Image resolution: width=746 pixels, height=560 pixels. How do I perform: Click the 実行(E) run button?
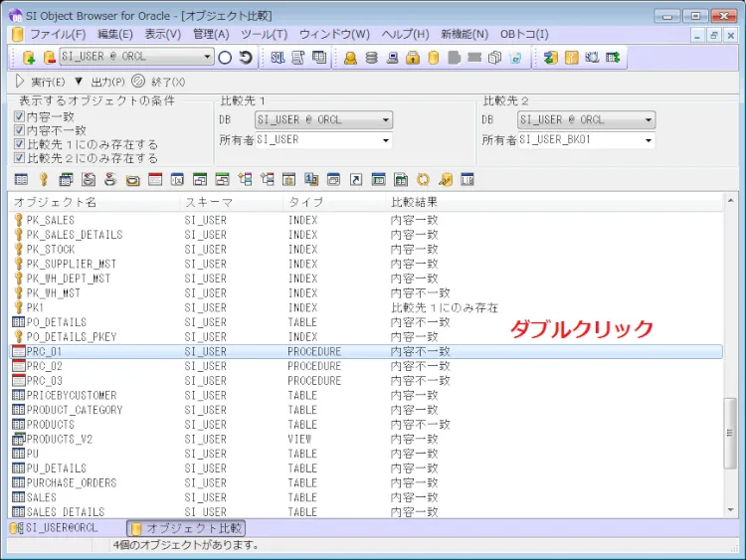[40, 82]
